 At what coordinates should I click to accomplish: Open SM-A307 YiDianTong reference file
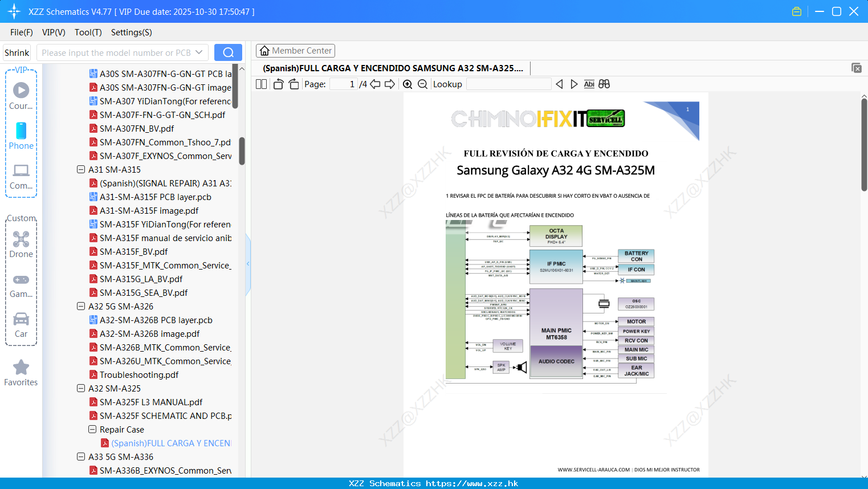(x=160, y=101)
